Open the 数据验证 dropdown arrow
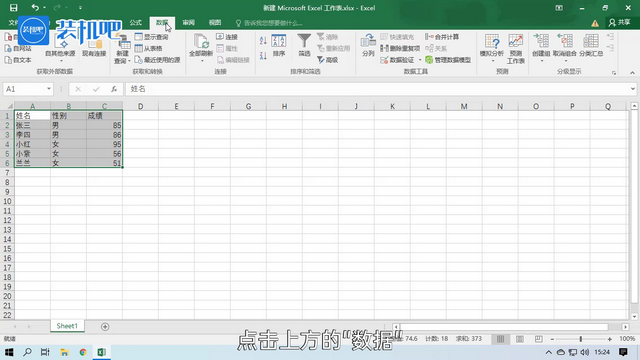 pos(420,60)
